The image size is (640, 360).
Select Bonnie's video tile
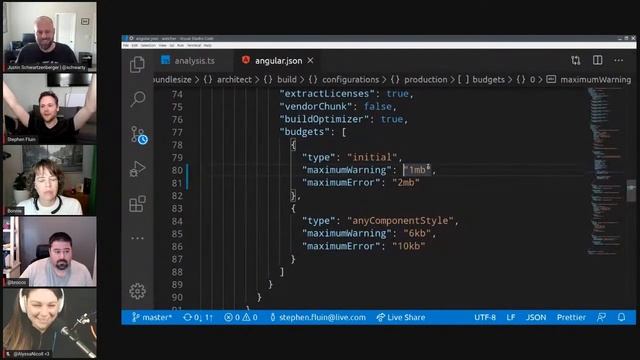50,180
